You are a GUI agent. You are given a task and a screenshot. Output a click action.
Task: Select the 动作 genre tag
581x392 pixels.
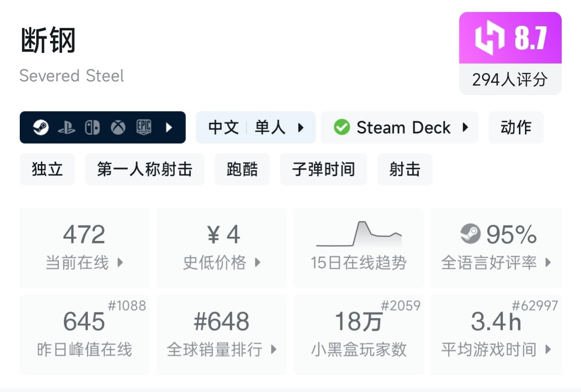[516, 127]
